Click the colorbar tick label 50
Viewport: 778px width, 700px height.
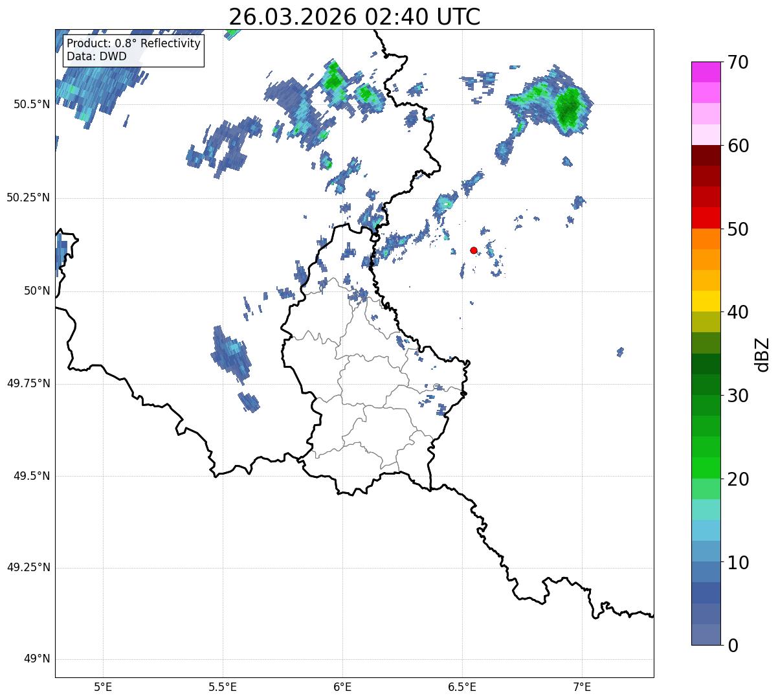[x=737, y=229]
